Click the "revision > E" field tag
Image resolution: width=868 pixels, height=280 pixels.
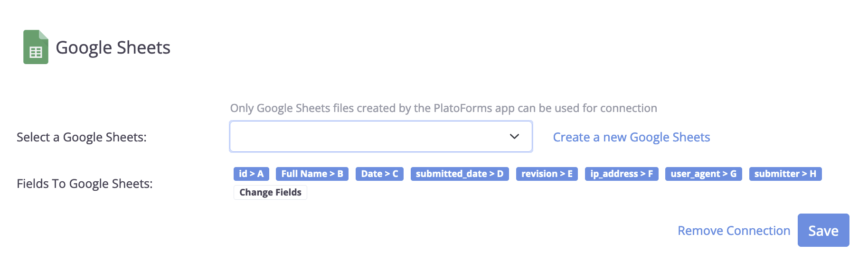(x=547, y=174)
